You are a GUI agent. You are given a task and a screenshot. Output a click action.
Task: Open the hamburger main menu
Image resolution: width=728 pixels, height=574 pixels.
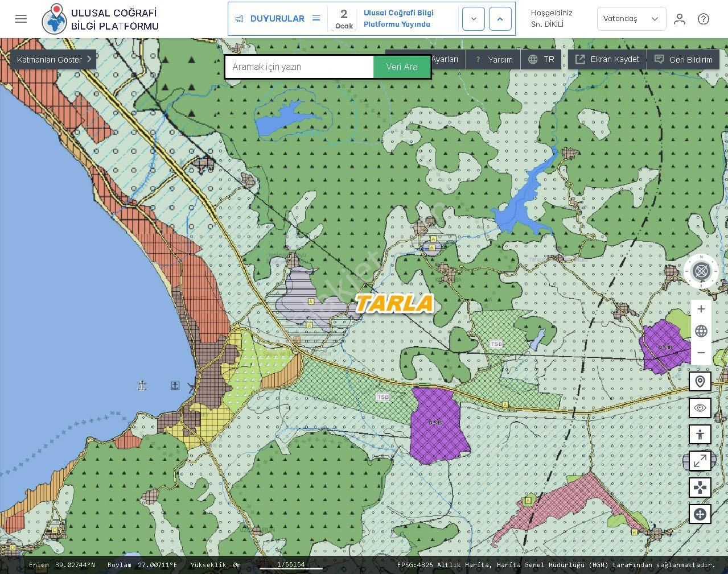pos(21,19)
